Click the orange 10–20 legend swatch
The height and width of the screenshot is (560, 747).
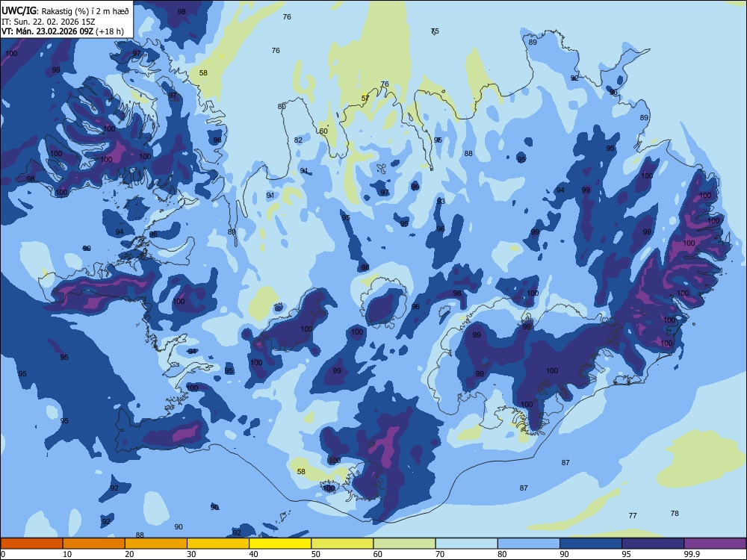pos(94,544)
